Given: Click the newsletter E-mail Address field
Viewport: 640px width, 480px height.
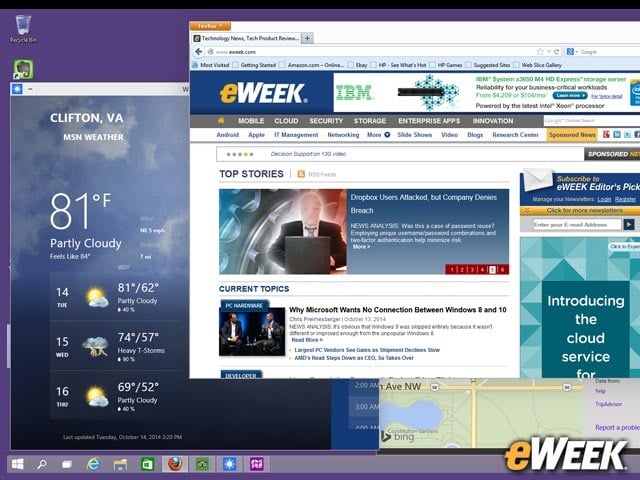Looking at the screenshot, I should coord(577,224).
